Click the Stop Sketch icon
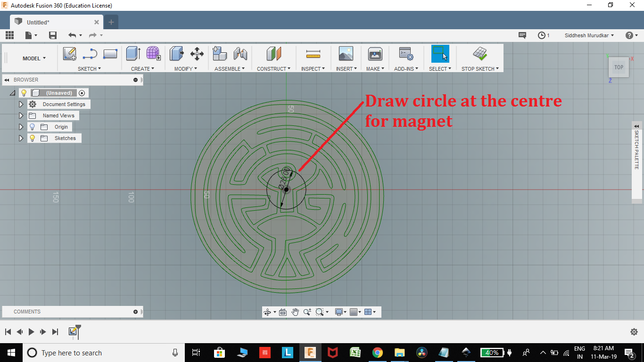This screenshot has width=644, height=362. [480, 53]
